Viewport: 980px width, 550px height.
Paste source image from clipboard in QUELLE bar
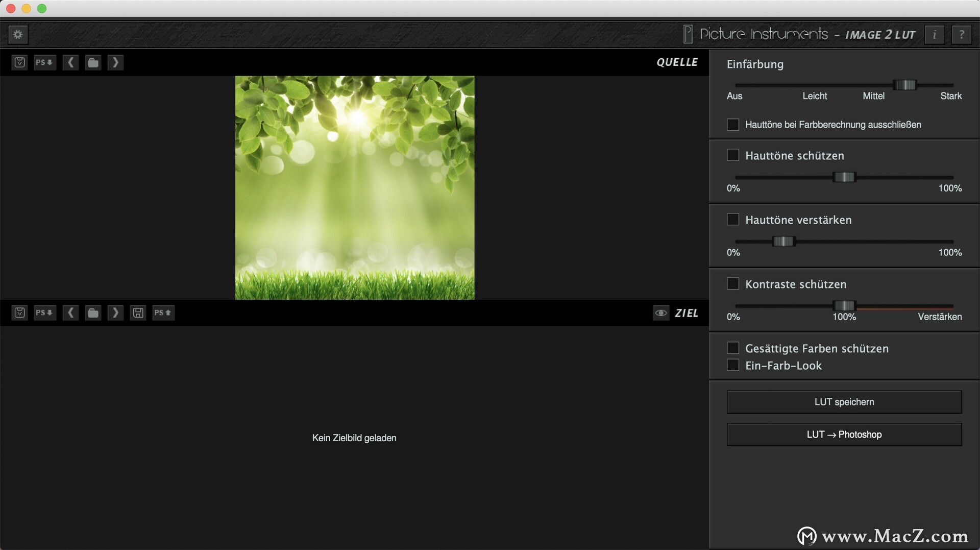click(x=19, y=62)
